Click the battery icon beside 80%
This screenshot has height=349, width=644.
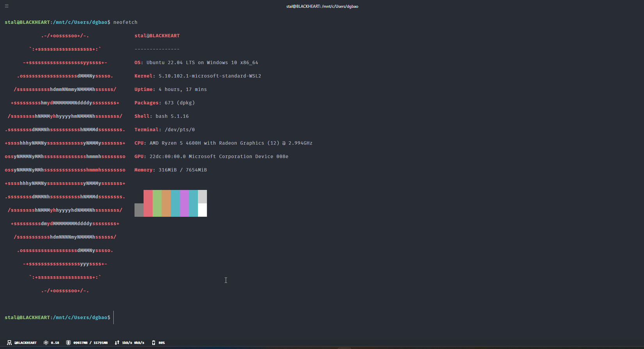coord(153,343)
